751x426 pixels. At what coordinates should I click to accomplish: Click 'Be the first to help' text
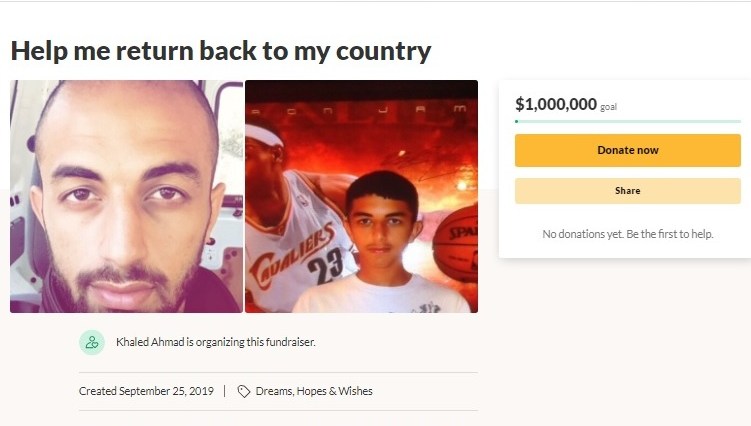point(670,234)
